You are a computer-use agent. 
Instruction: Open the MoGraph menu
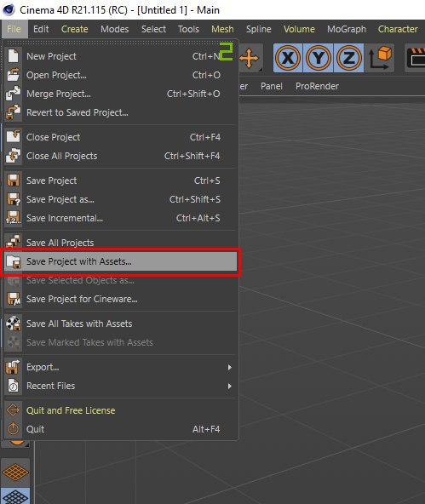point(347,29)
